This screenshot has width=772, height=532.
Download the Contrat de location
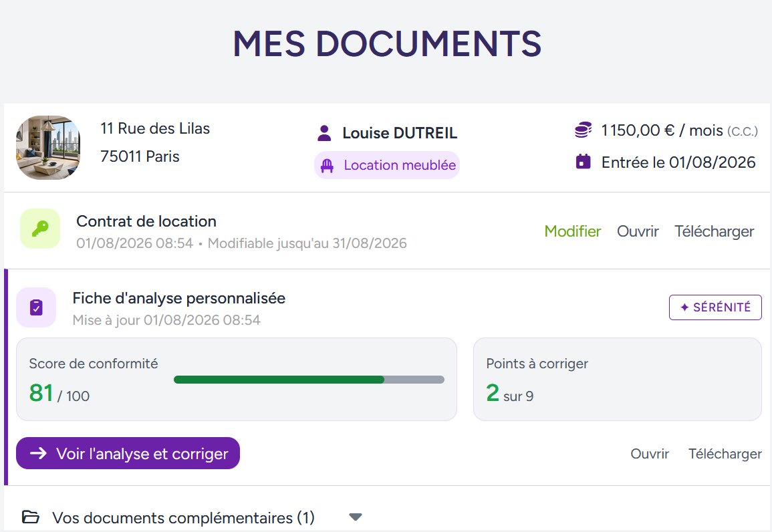pos(714,231)
